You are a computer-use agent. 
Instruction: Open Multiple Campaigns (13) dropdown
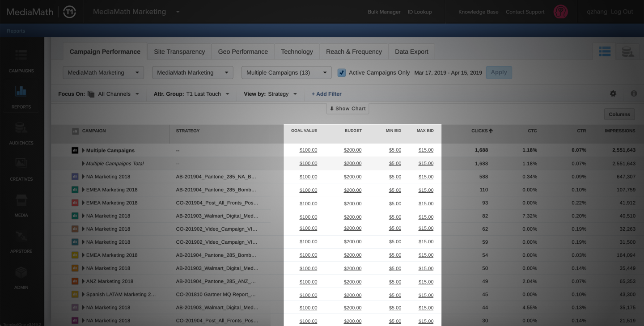[x=286, y=72]
